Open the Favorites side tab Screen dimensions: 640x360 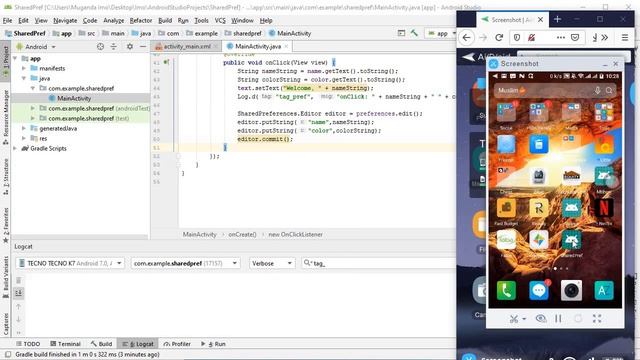click(6, 225)
